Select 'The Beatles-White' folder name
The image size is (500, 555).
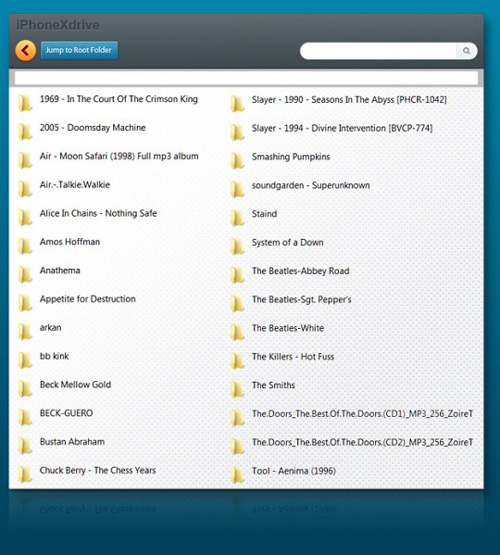point(288,328)
